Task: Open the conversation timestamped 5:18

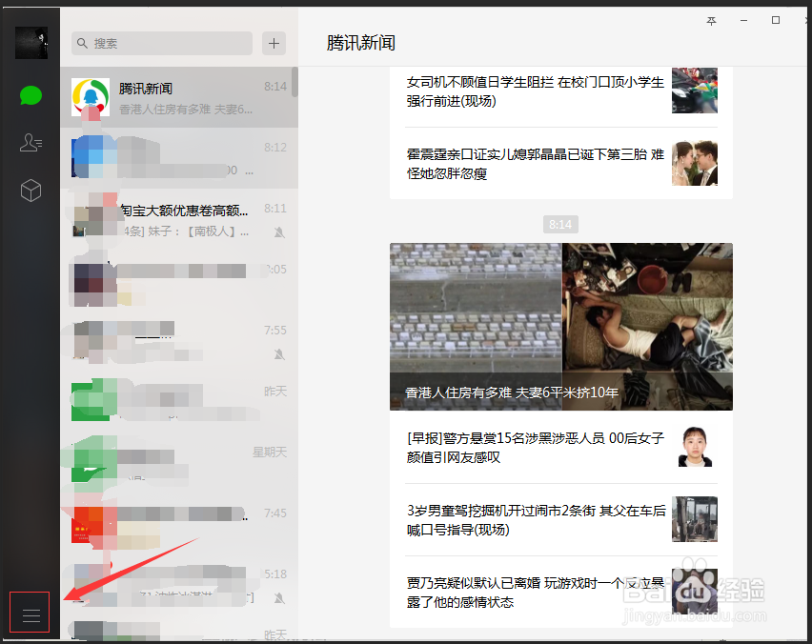Action: [179, 586]
